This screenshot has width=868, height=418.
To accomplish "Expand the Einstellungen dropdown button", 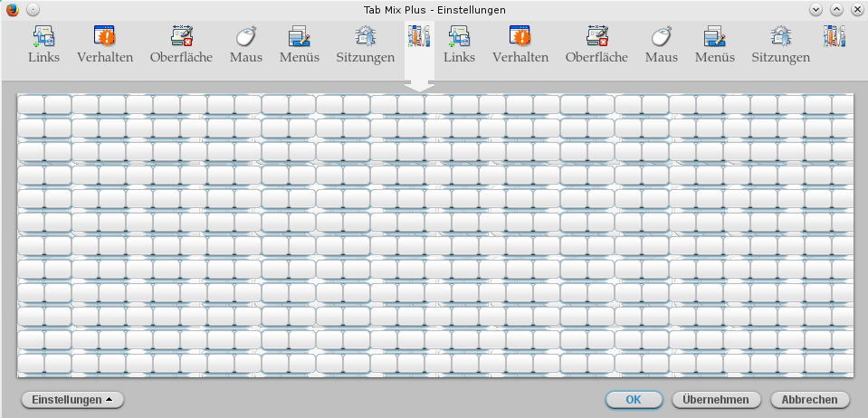I will (x=72, y=400).
